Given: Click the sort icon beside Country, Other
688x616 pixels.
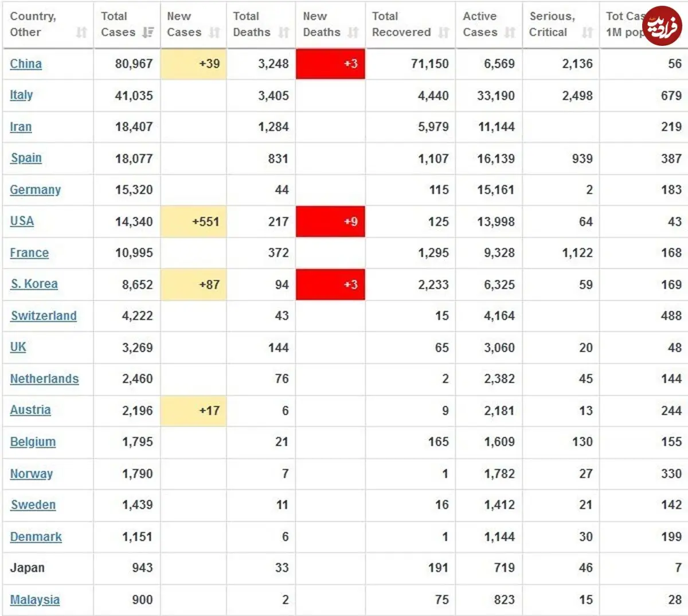Looking at the screenshot, I should coord(81,33).
